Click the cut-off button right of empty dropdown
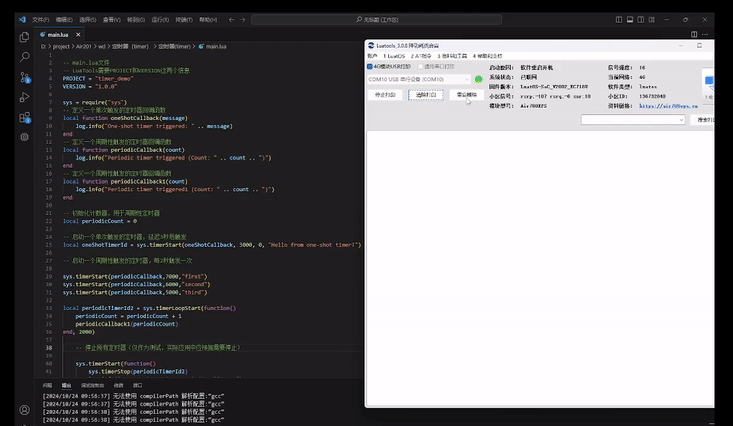The width and height of the screenshot is (733, 426). tap(703, 120)
